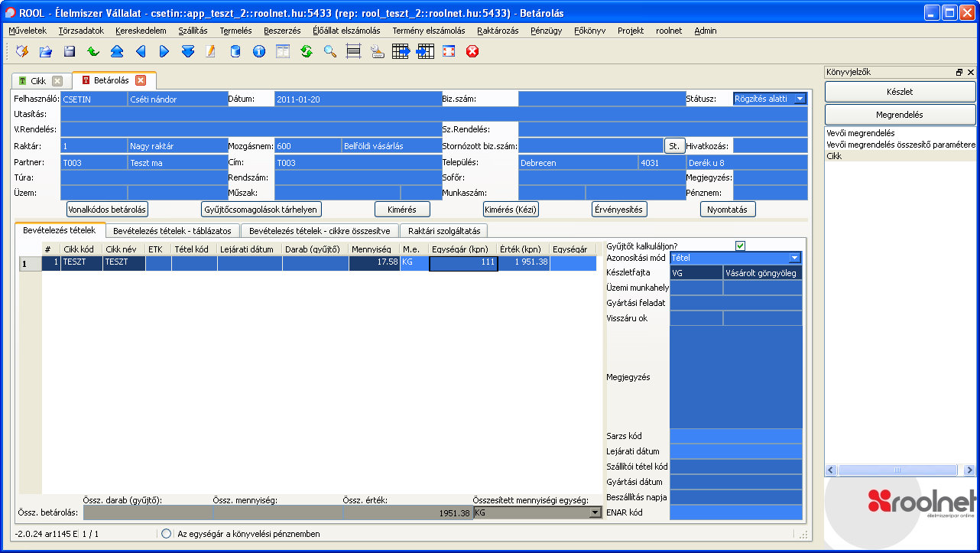Screen dimensions: 980x553
Task: Toggle the Gyűjtőt kalkuláljon checkbox
Action: coord(739,246)
